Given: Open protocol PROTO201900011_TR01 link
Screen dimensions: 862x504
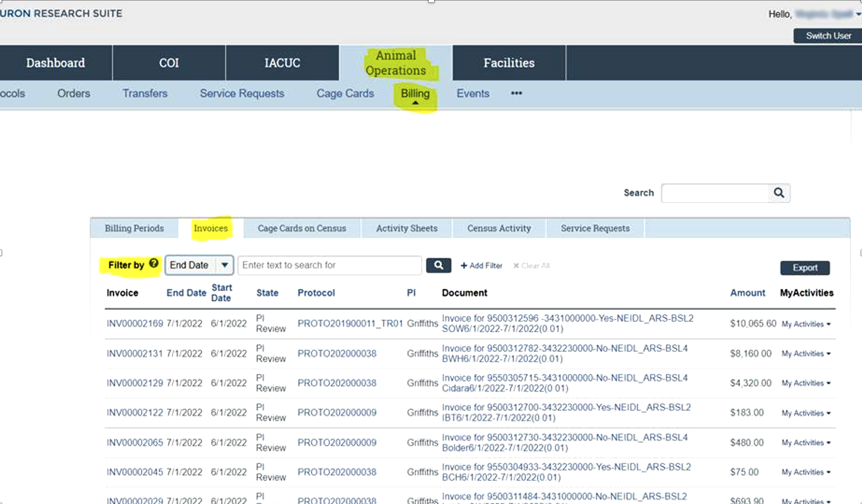Looking at the screenshot, I should coord(350,323).
